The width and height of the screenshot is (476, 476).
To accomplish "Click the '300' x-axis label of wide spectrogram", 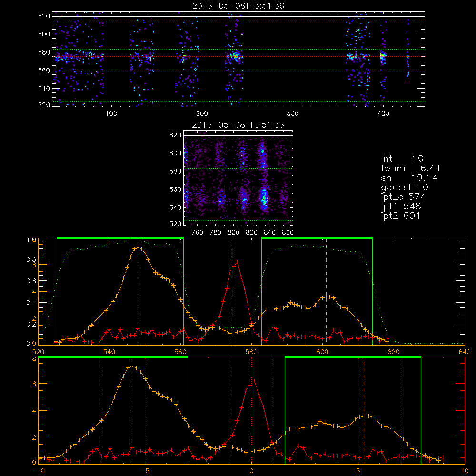I will click(293, 113).
